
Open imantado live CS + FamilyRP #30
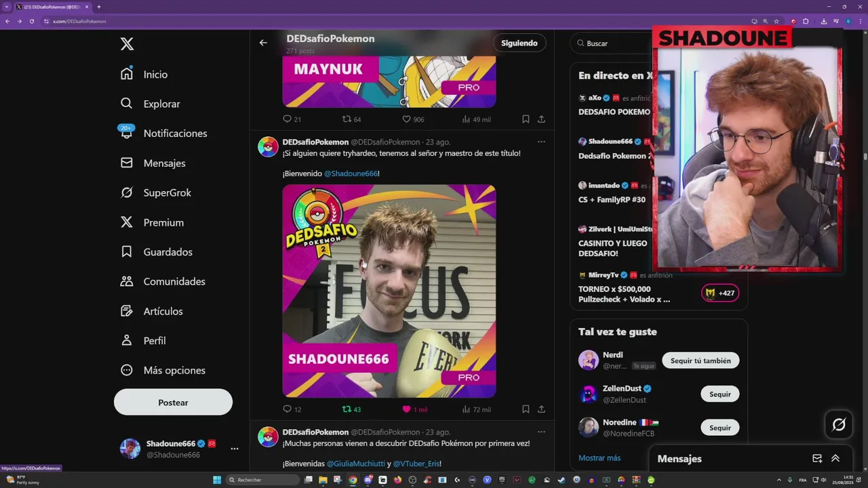pyautogui.click(x=614, y=192)
